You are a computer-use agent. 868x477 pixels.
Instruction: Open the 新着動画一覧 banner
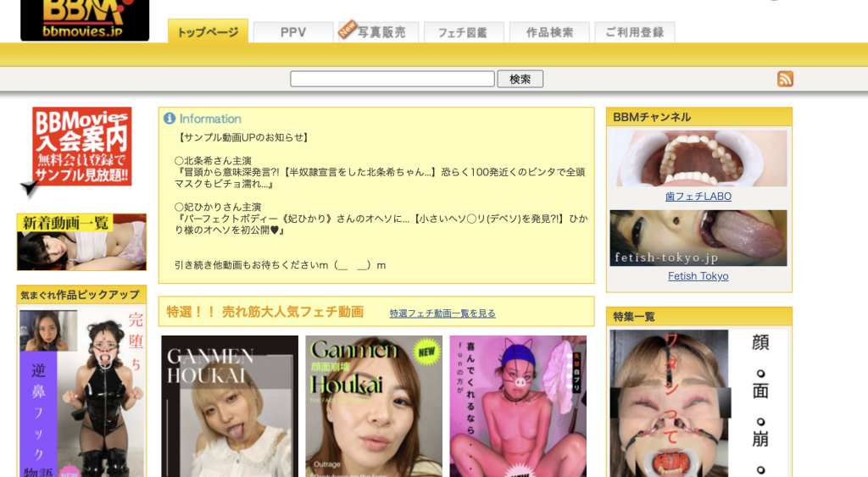(x=82, y=242)
